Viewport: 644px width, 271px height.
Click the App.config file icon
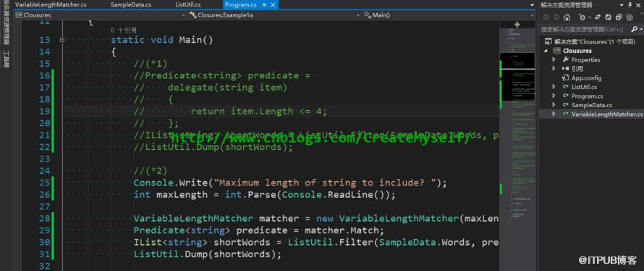click(566, 78)
